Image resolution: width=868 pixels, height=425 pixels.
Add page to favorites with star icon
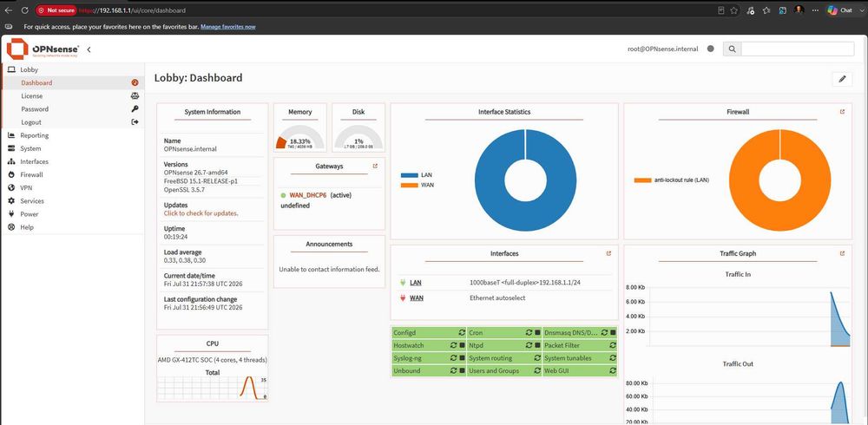(734, 10)
